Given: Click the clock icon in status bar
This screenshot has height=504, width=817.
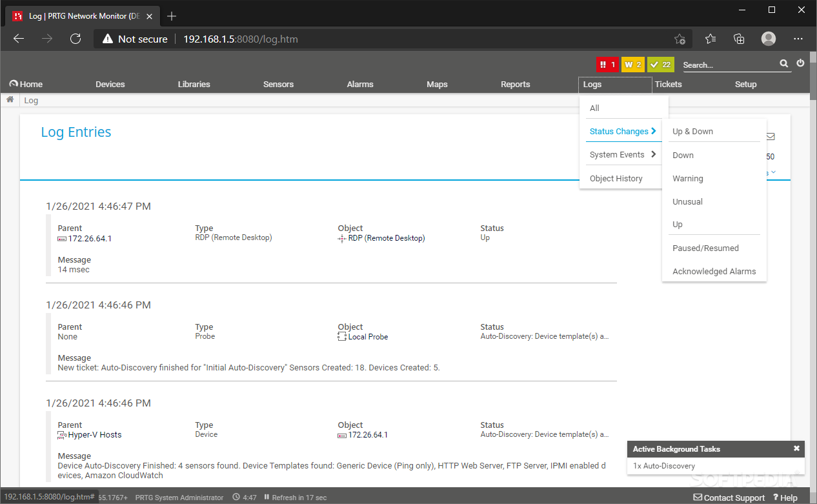Looking at the screenshot, I should pos(236,498).
